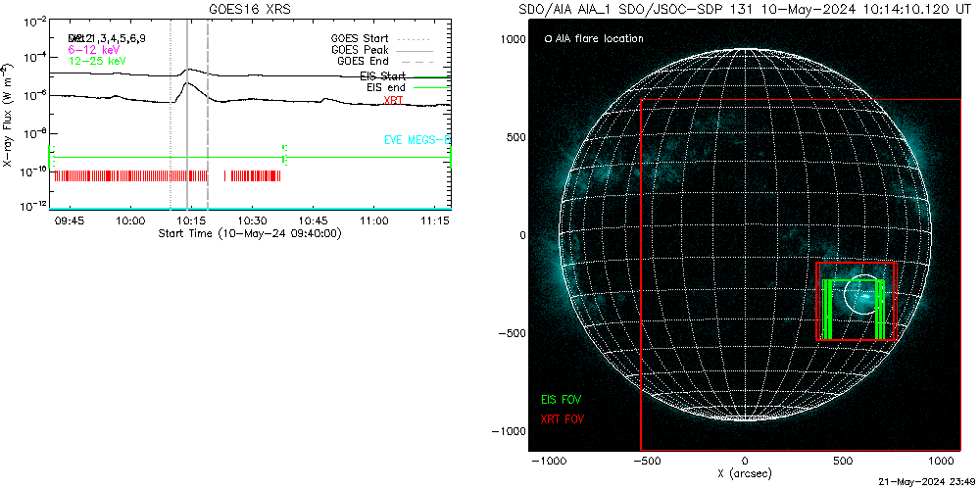Click the 500 x-axis tick label on solar image
Viewport: 980px width, 490px height.
[843, 462]
